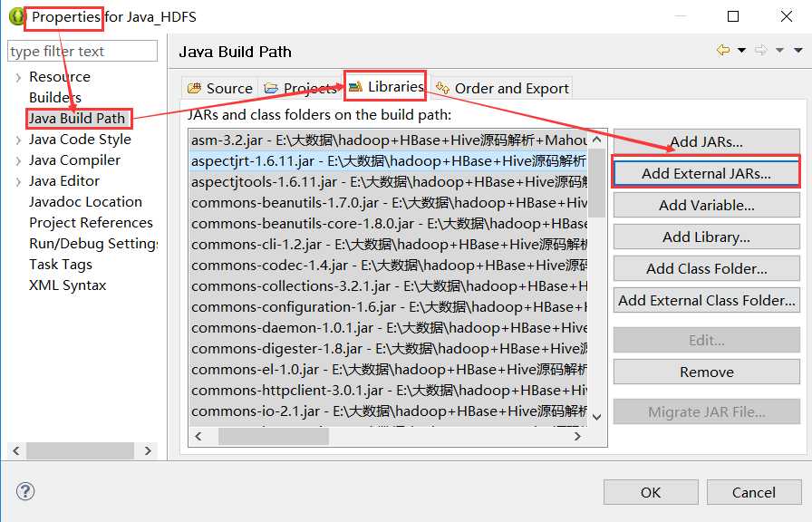Select commons-httpclient-3.0.1.jar entry

[389, 390]
